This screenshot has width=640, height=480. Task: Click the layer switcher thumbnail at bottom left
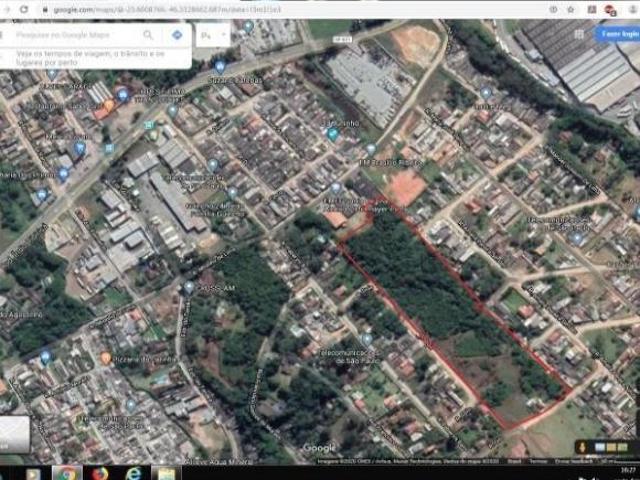(x=14, y=434)
